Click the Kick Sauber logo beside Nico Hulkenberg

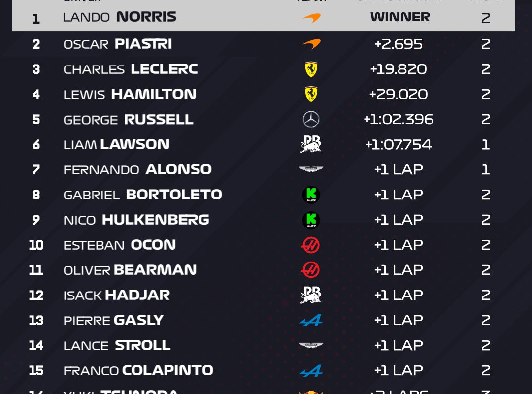[311, 220]
